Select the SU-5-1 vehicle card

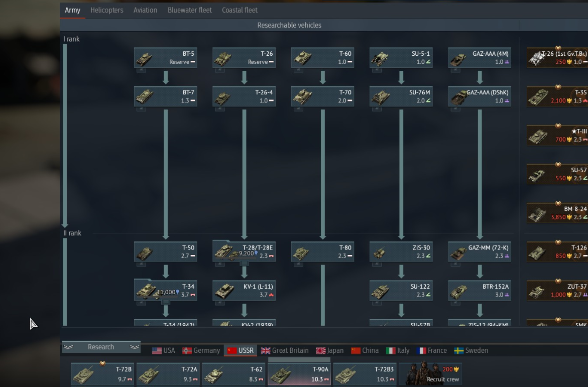(x=401, y=58)
